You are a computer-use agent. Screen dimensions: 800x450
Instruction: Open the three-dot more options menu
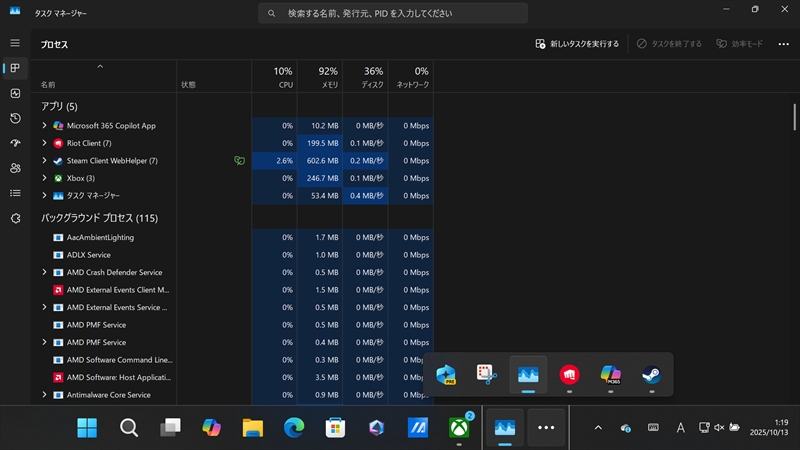coord(782,44)
